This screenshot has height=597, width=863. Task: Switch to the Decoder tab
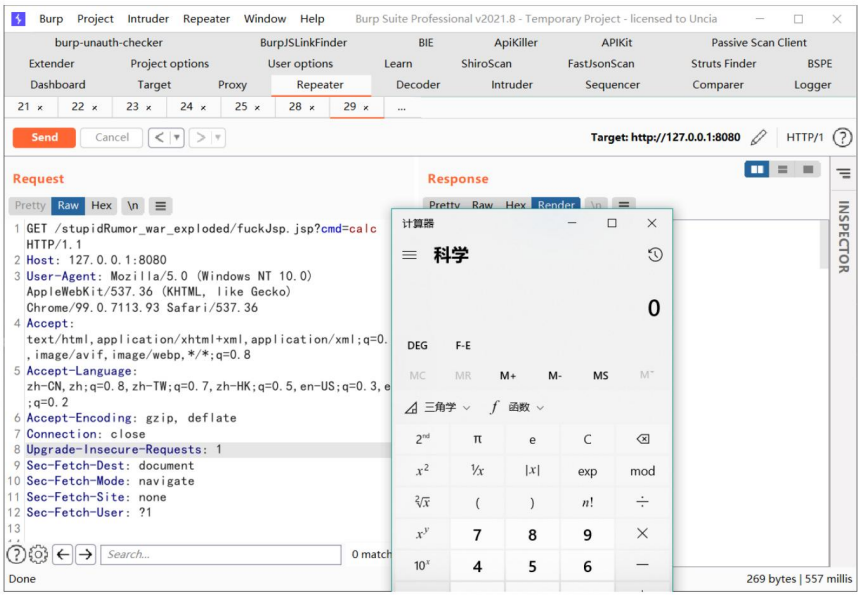[418, 85]
